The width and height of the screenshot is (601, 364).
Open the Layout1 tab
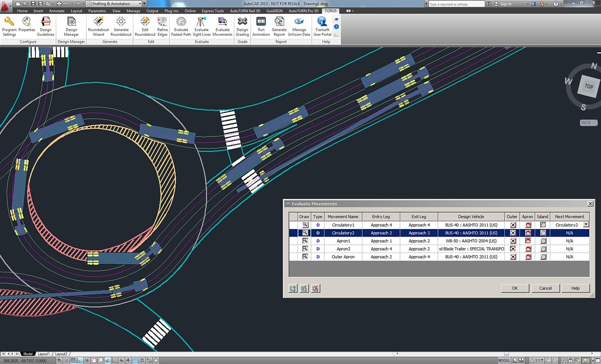43,354
